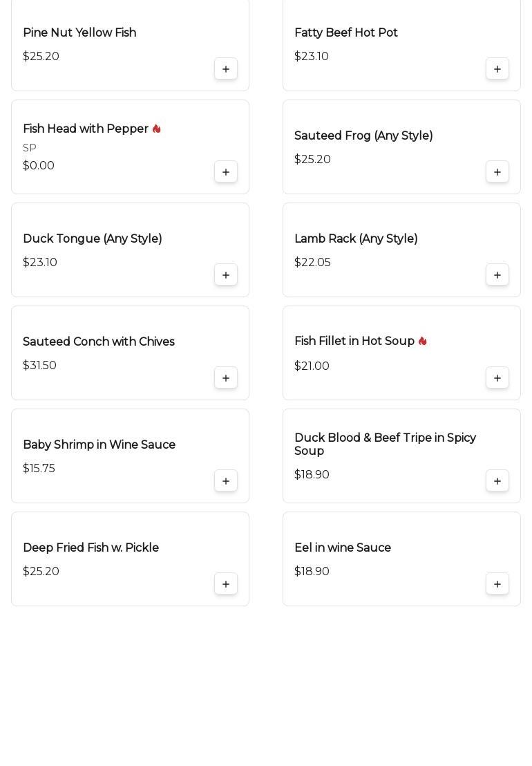Open Sauteed Conch with Chives item details
Screen dimensions: 532x766
pyautogui.click(x=99, y=342)
